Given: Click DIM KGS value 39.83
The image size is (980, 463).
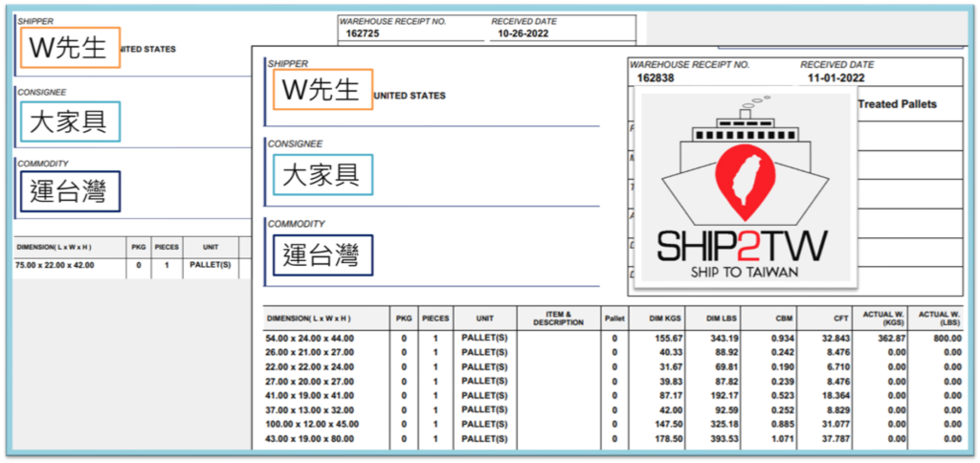Looking at the screenshot, I should click(671, 381).
